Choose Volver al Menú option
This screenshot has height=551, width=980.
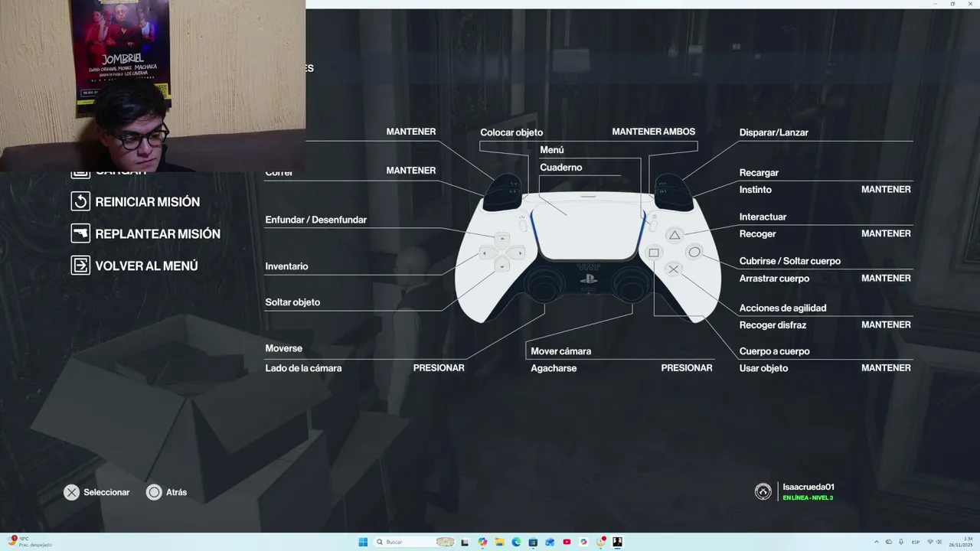click(x=146, y=266)
